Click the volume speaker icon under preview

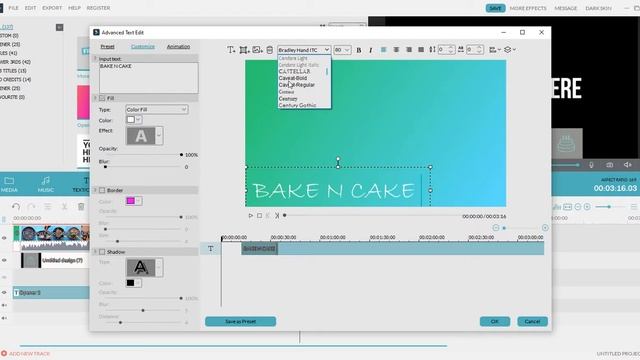[628, 164]
